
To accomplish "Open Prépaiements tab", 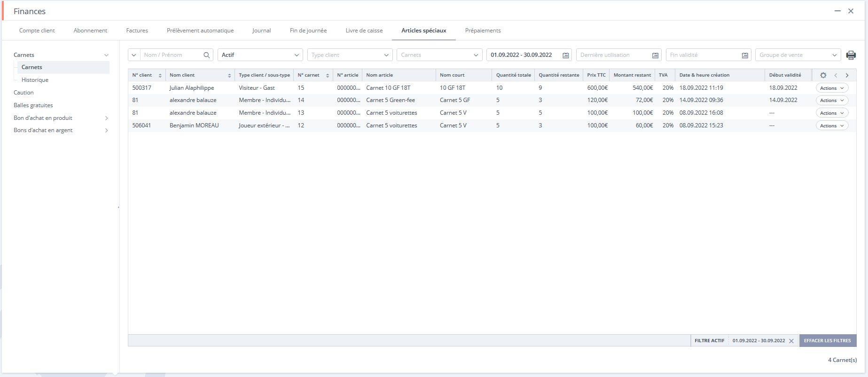I will [483, 31].
